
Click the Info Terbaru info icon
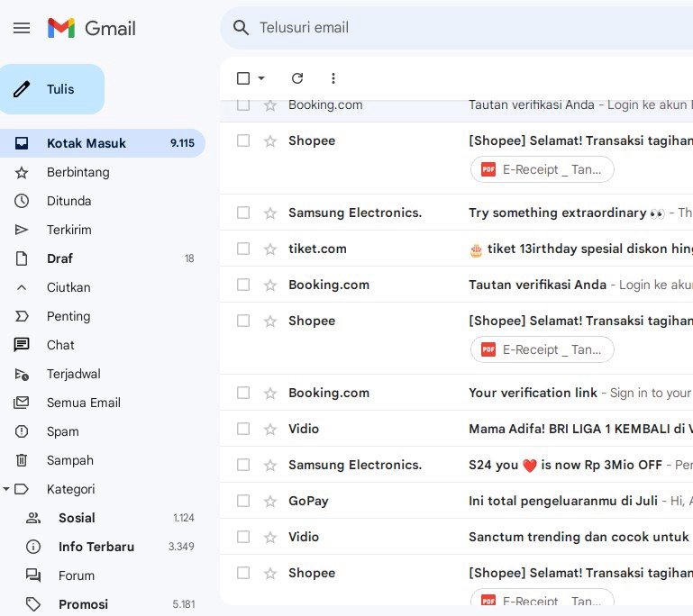click(33, 547)
